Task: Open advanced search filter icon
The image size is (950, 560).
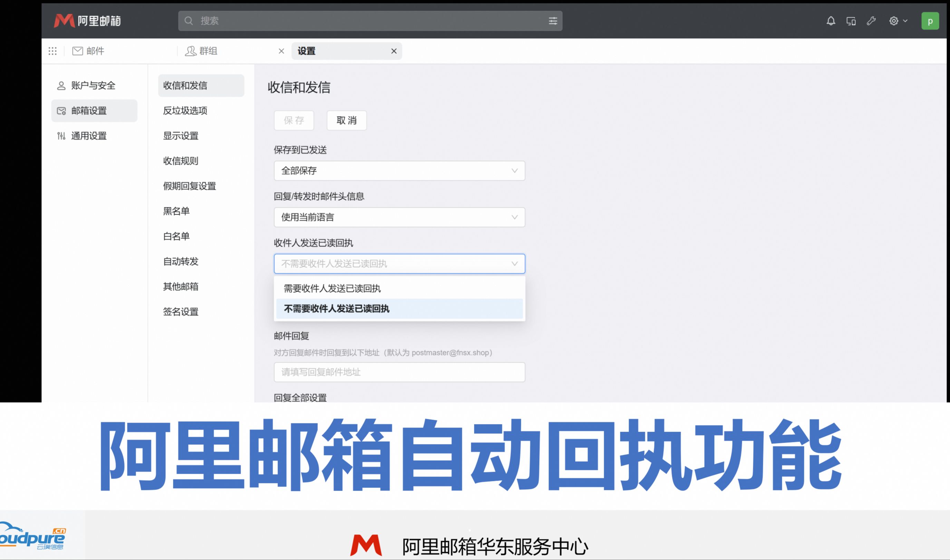Action: [553, 21]
